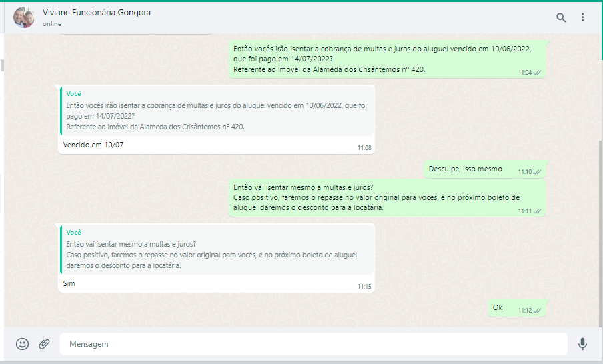The image size is (603, 364).
Task: Click read receipt checkmarks on 11:11 message
Action: 538,211
